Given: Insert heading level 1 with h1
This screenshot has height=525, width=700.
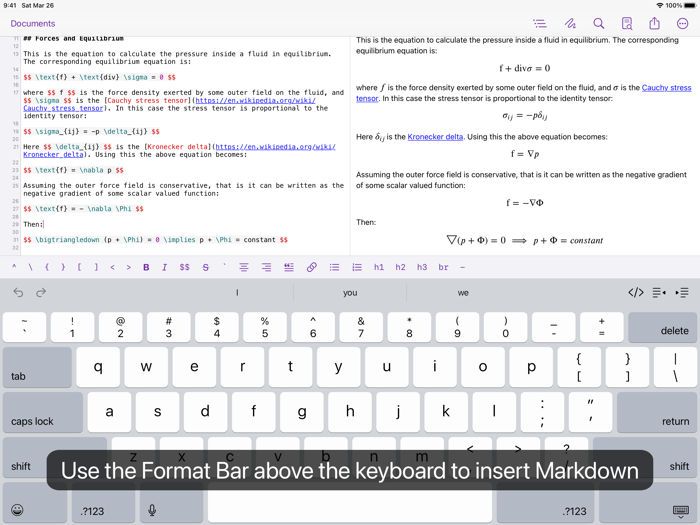Looking at the screenshot, I should [379, 267].
